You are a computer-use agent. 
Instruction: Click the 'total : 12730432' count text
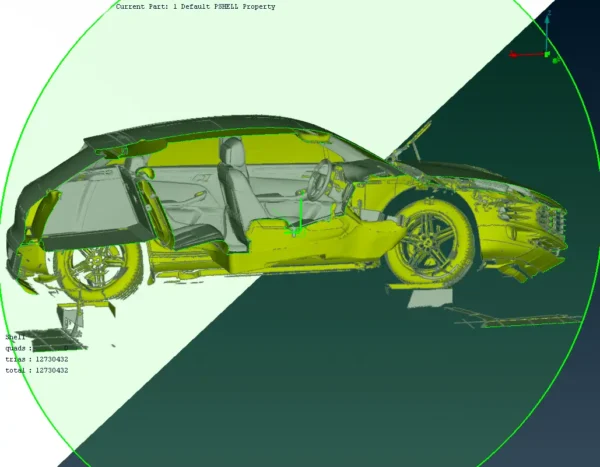tap(37, 371)
